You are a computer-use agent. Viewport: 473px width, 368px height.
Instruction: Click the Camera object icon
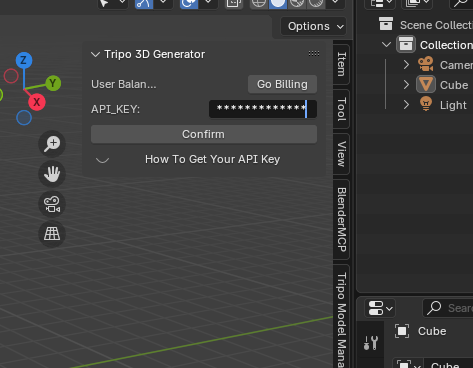pyautogui.click(x=426, y=64)
